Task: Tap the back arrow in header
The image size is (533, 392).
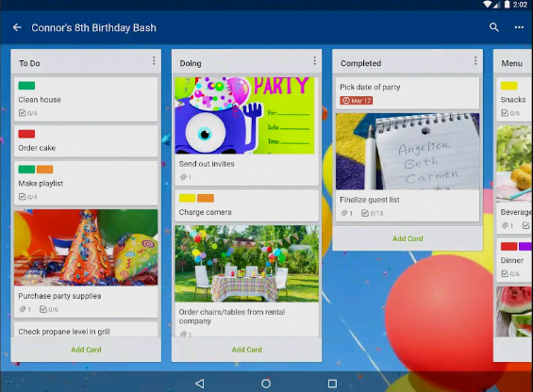Action: coord(17,27)
